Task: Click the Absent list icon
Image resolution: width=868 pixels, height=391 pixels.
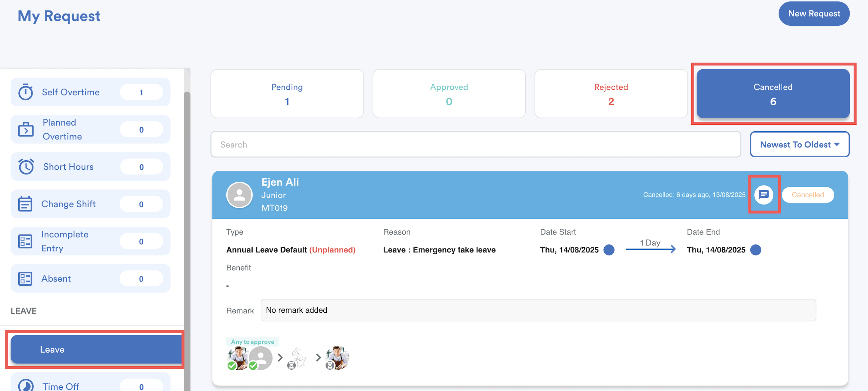Action: [25, 279]
